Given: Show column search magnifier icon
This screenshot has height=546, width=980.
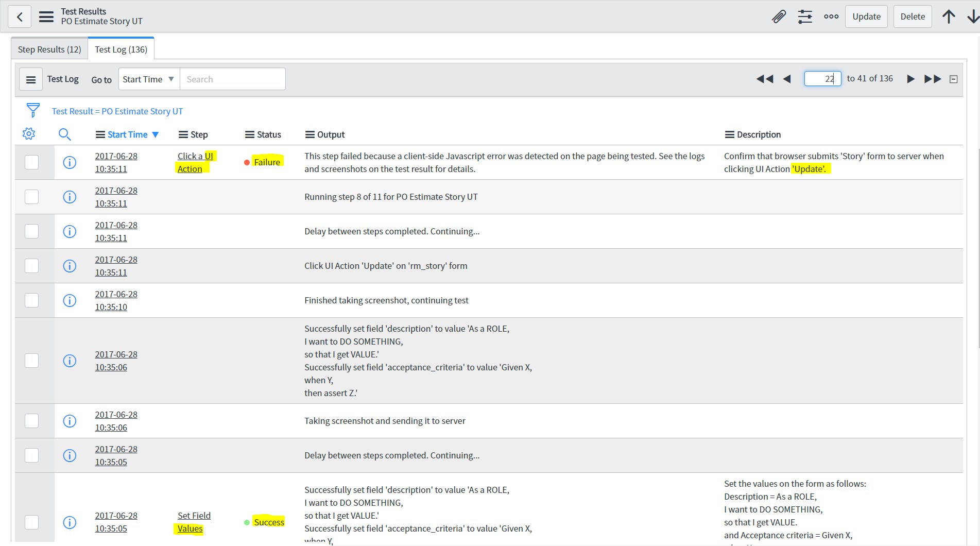Looking at the screenshot, I should click(x=64, y=134).
